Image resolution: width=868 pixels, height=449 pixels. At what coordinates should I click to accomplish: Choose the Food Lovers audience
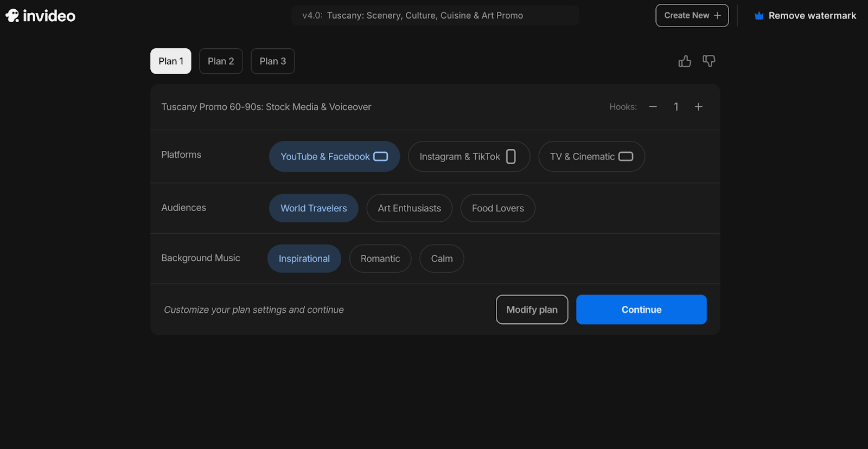click(x=498, y=208)
